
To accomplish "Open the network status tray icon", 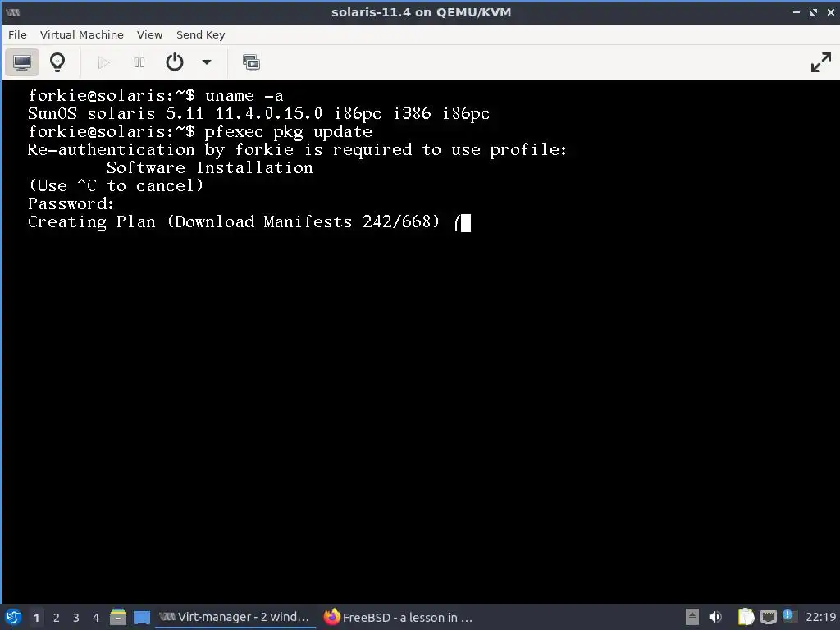I will click(768, 618).
